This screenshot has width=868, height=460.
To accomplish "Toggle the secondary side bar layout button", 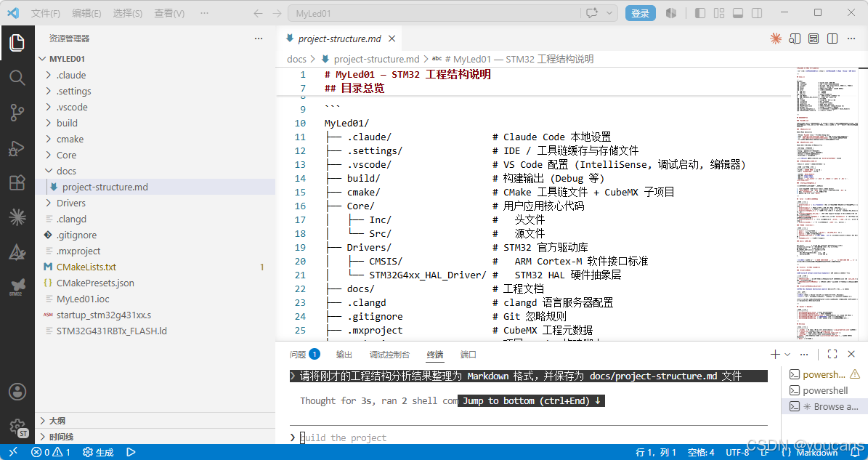I will pyautogui.click(x=757, y=13).
